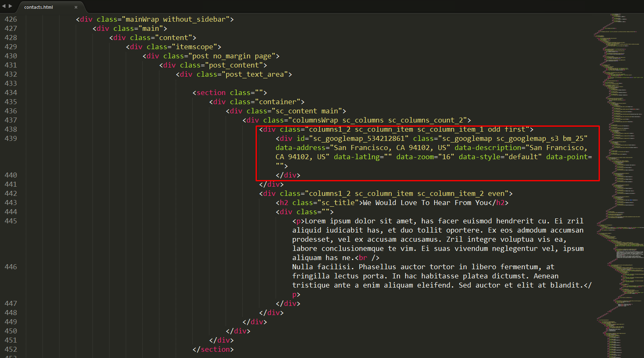Click line number 445 in the gutter
Image resolution: width=644 pixels, height=358 pixels.
[11, 221]
